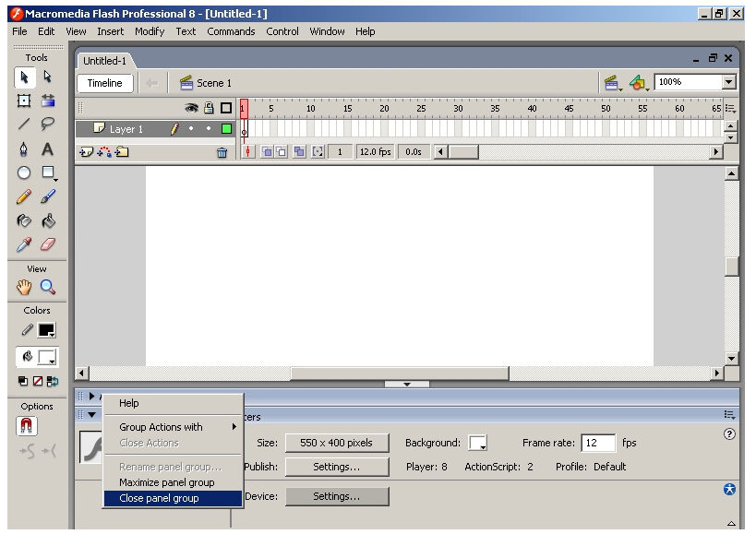Open the Fill color swatch

[x=47, y=357]
